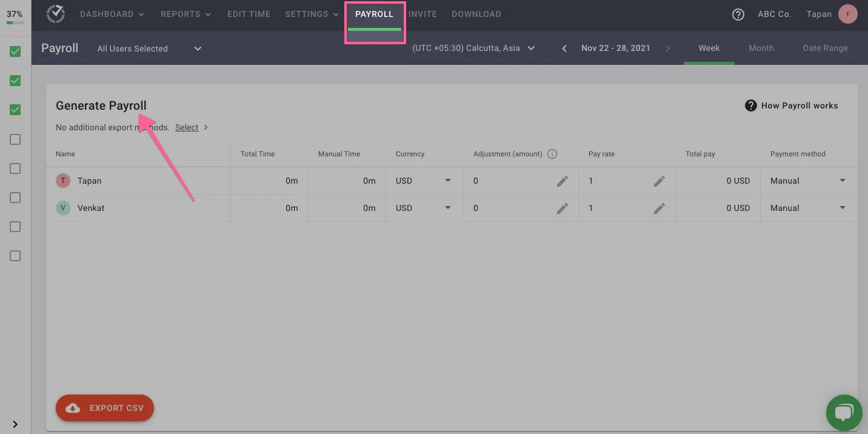Image resolution: width=868 pixels, height=434 pixels.
Task: Tick the last checklist box in the sidebar
Action: [x=15, y=256]
